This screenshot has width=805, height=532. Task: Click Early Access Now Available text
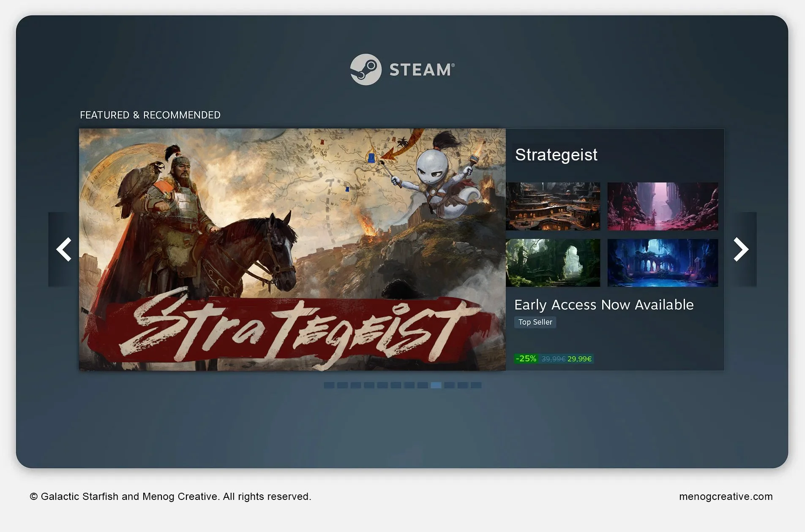[604, 304]
